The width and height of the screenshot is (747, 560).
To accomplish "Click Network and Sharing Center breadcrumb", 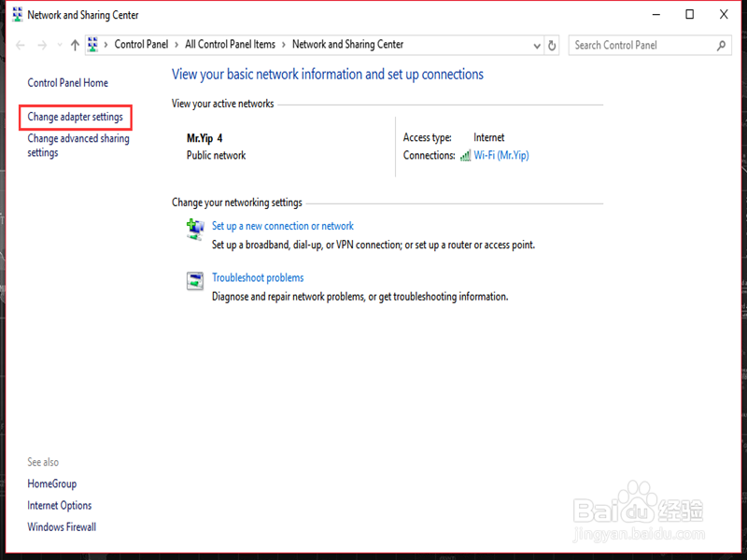I will tap(347, 44).
